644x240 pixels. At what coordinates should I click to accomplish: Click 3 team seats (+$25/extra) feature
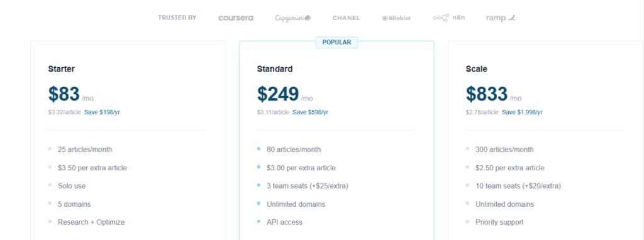pyautogui.click(x=308, y=186)
